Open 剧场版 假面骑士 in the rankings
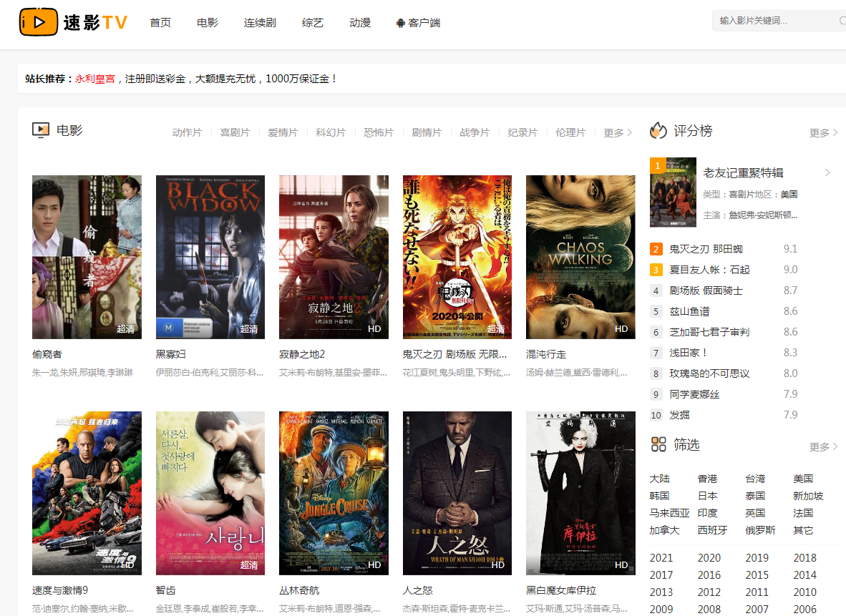The height and width of the screenshot is (616, 846). [706, 290]
